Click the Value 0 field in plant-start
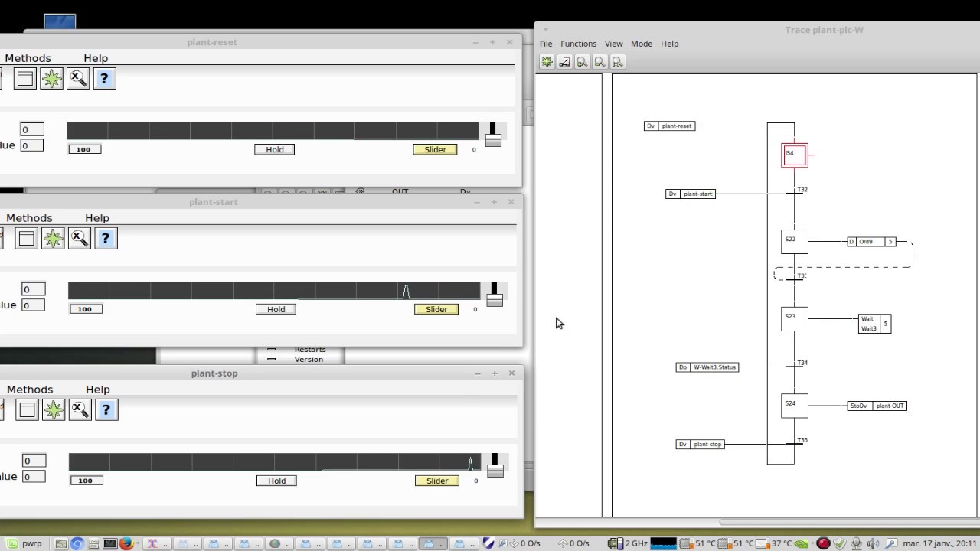Screen dimensions: 980x551 point(32,305)
